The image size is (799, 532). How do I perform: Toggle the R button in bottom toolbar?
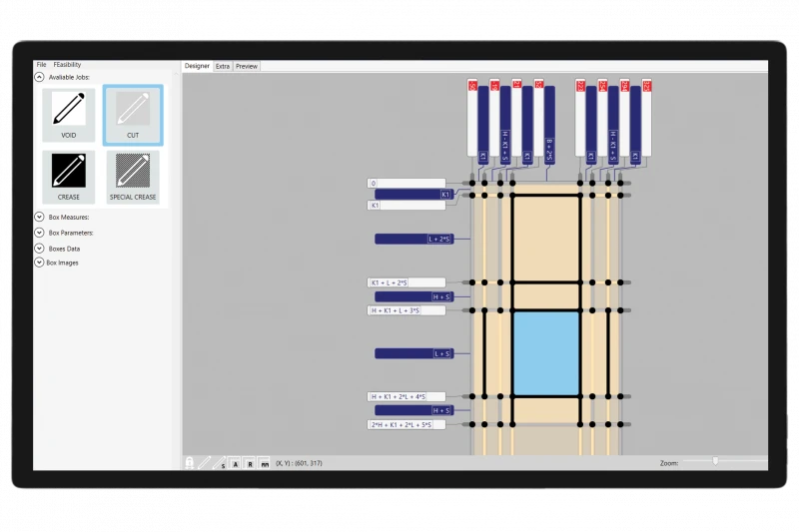point(250,463)
